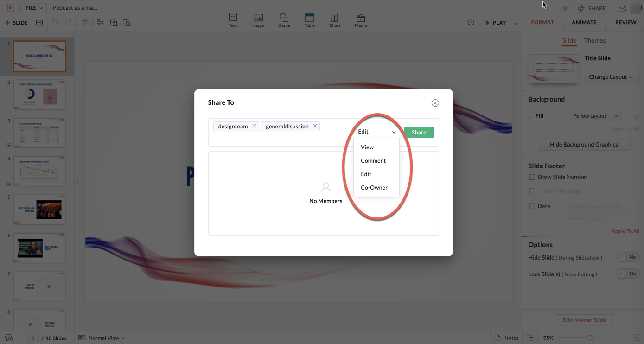
Task: Choose Edit option in permission list
Action: point(376,174)
